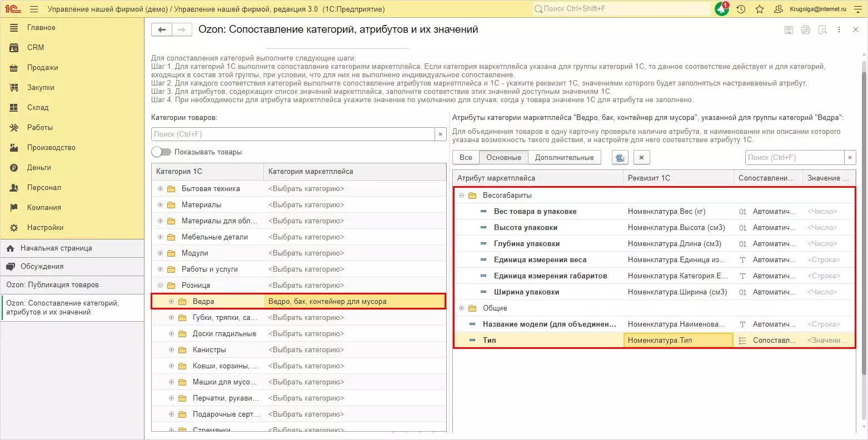Select marketplace category for Канистры row
This screenshot has width=868, height=440.
pyautogui.click(x=355, y=350)
